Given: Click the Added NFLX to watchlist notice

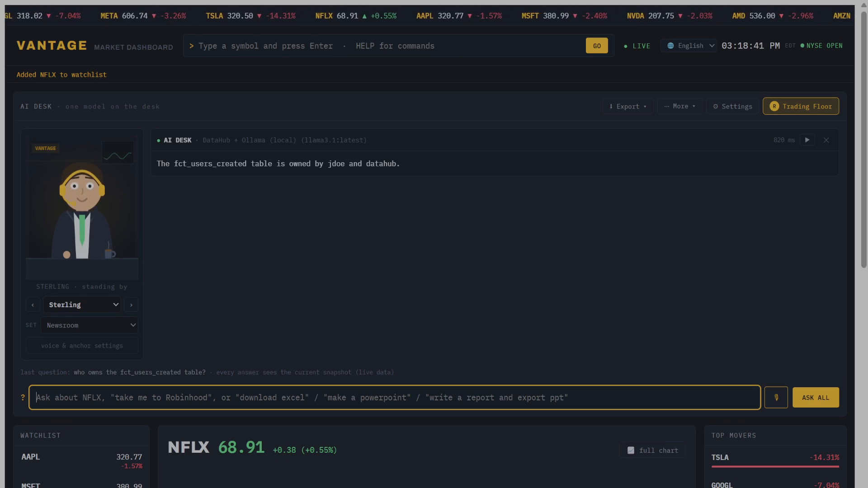Looking at the screenshot, I should tap(61, 75).
